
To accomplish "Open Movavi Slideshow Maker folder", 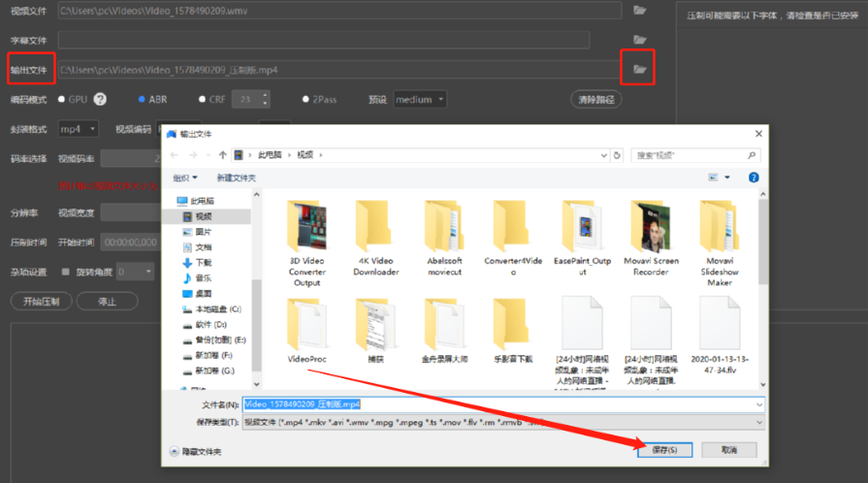I will coord(720,243).
